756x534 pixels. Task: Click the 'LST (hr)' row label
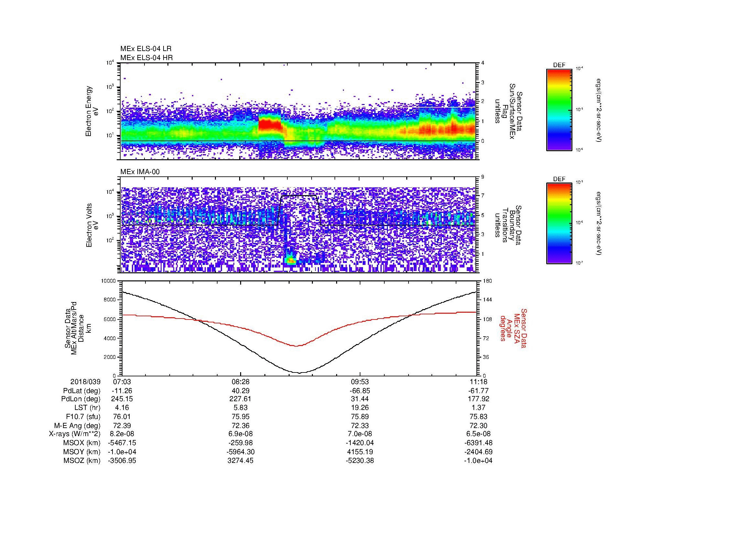click(87, 408)
